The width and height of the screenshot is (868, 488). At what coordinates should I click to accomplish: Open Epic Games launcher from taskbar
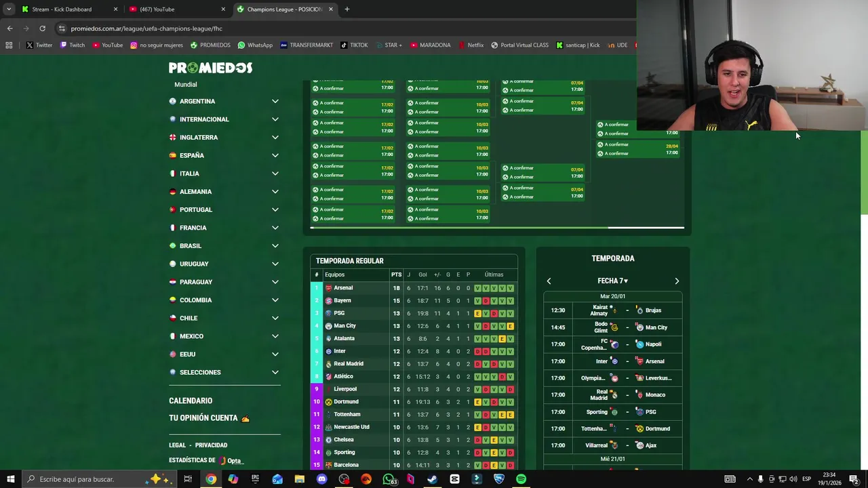click(255, 479)
